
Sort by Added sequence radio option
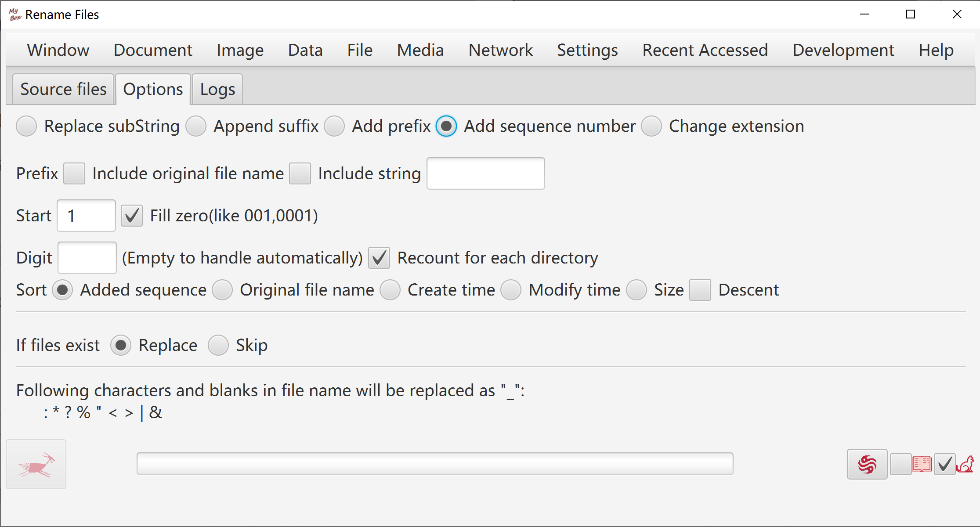(63, 290)
